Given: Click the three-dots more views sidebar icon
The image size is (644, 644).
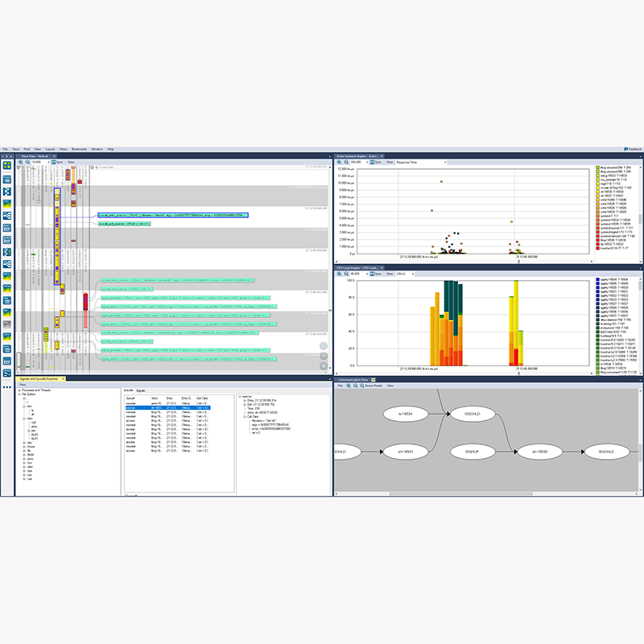Looking at the screenshot, I should pyautogui.click(x=7, y=387).
